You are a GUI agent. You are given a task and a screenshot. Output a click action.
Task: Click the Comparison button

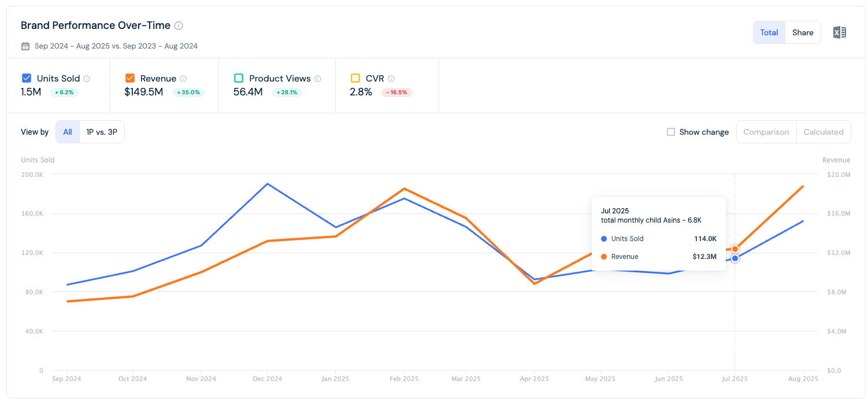click(766, 132)
